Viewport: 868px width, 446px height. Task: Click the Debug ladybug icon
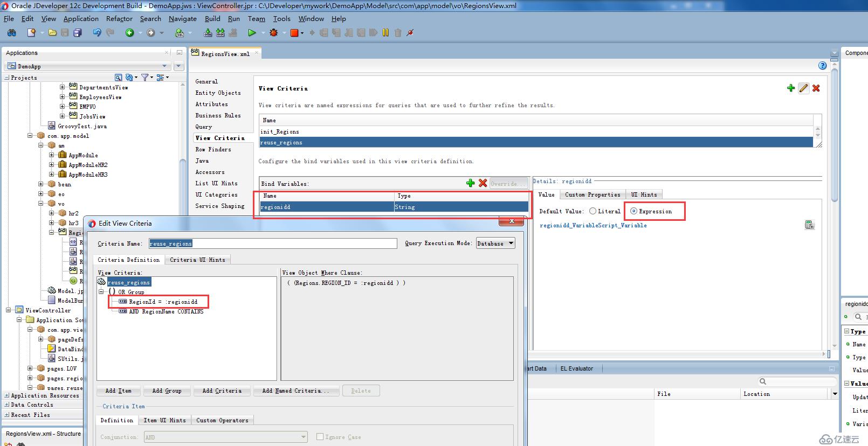click(274, 33)
